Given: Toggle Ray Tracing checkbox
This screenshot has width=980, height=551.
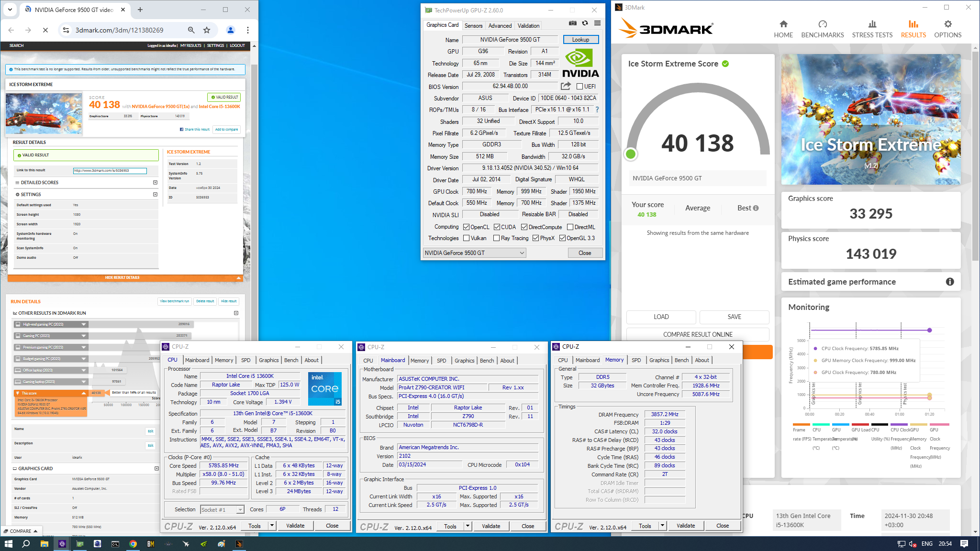Looking at the screenshot, I should [x=496, y=238].
